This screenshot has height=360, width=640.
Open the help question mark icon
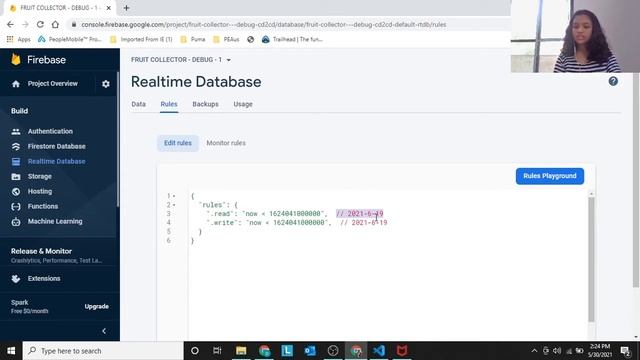pyautogui.click(x=613, y=81)
